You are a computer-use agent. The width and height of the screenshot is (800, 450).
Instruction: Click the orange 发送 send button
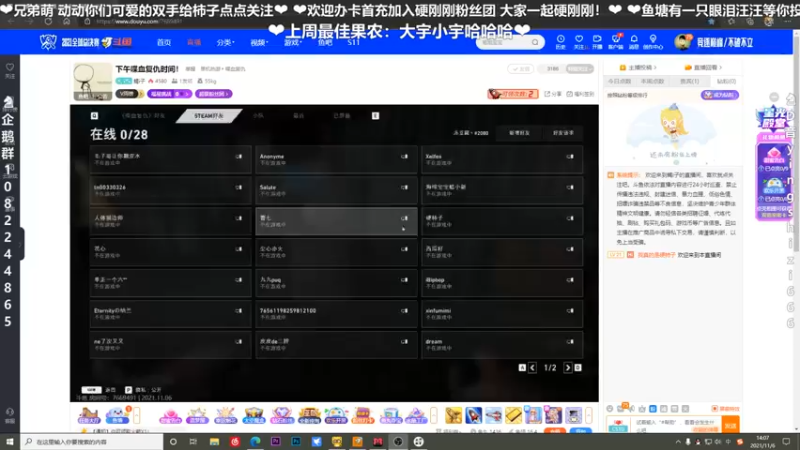(731, 426)
